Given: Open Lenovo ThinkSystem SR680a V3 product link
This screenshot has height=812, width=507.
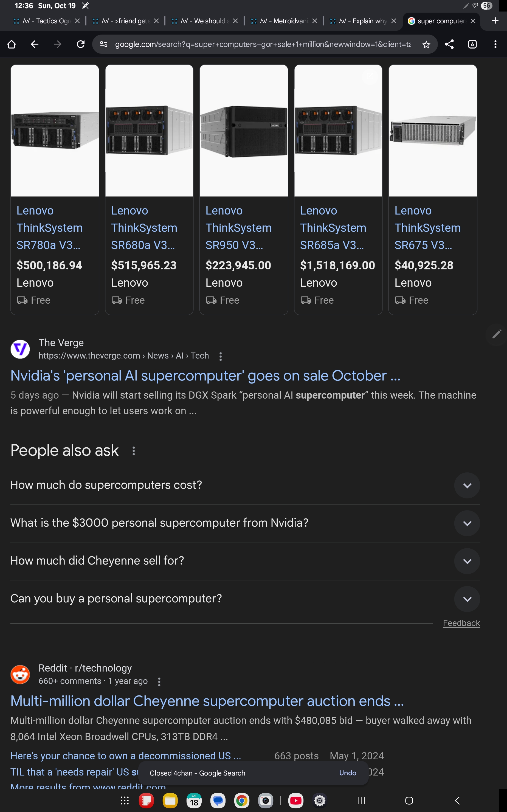Looking at the screenshot, I should [144, 228].
